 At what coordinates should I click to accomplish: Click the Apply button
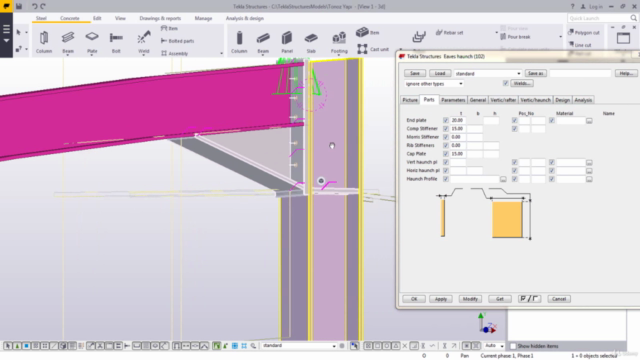(x=440, y=299)
